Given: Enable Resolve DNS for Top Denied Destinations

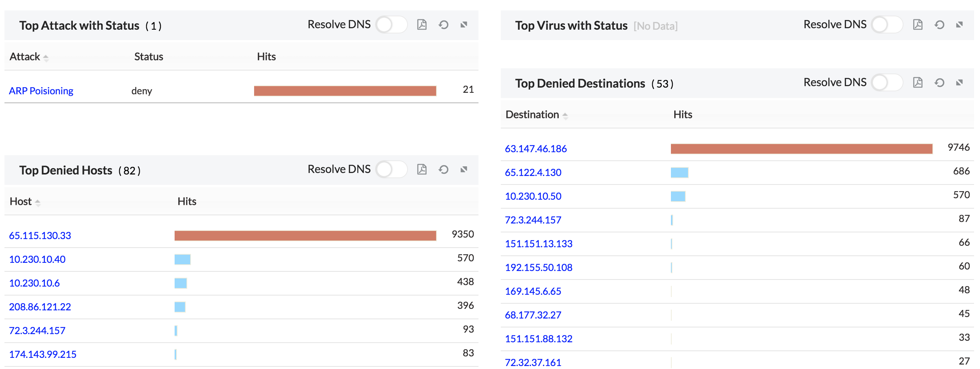Looking at the screenshot, I should (x=887, y=82).
